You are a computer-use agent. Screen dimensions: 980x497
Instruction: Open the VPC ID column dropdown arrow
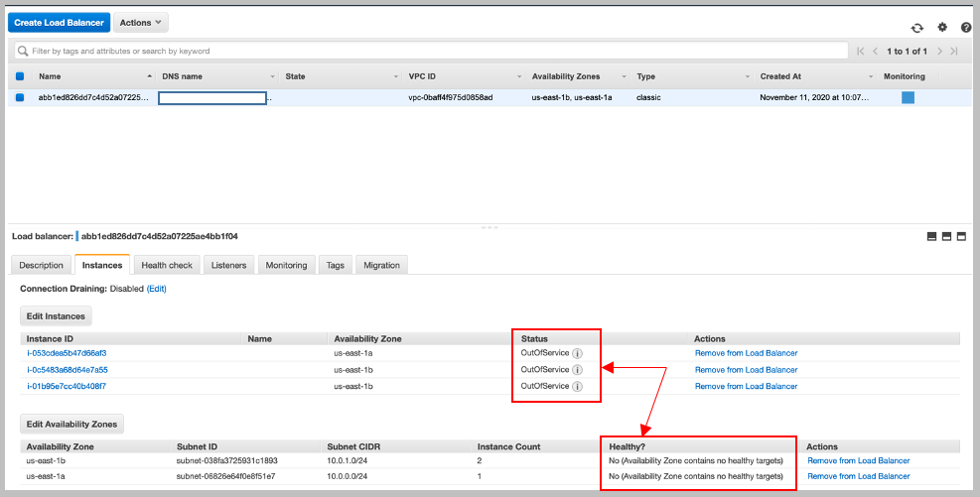pos(518,76)
